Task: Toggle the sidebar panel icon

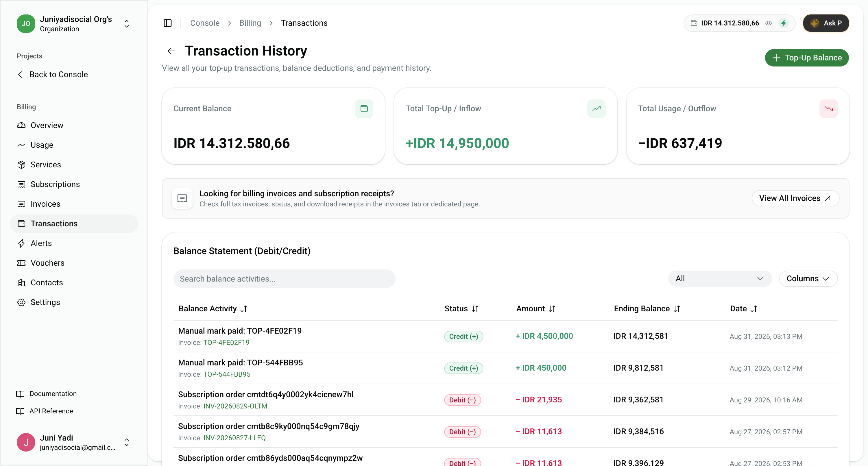Action: [x=167, y=23]
